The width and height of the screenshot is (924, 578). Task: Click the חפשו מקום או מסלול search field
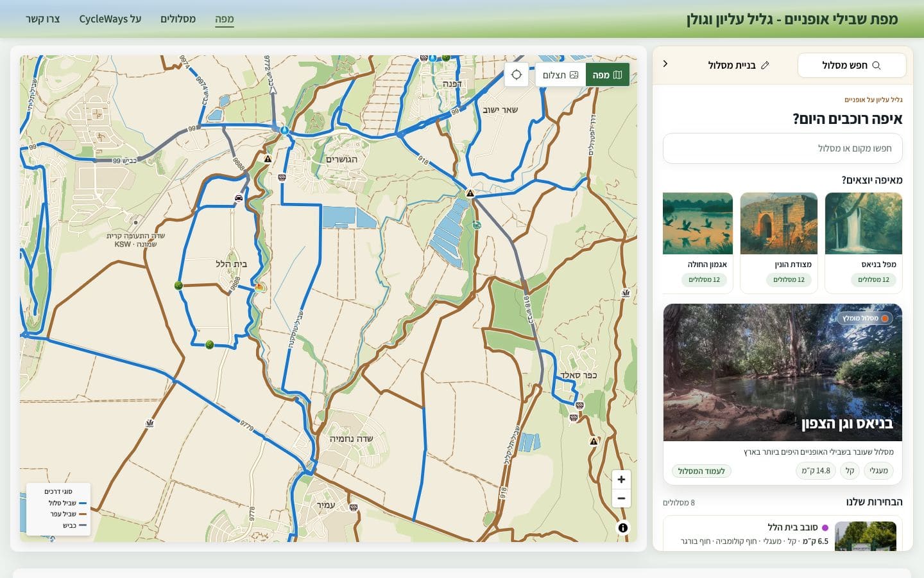782,148
